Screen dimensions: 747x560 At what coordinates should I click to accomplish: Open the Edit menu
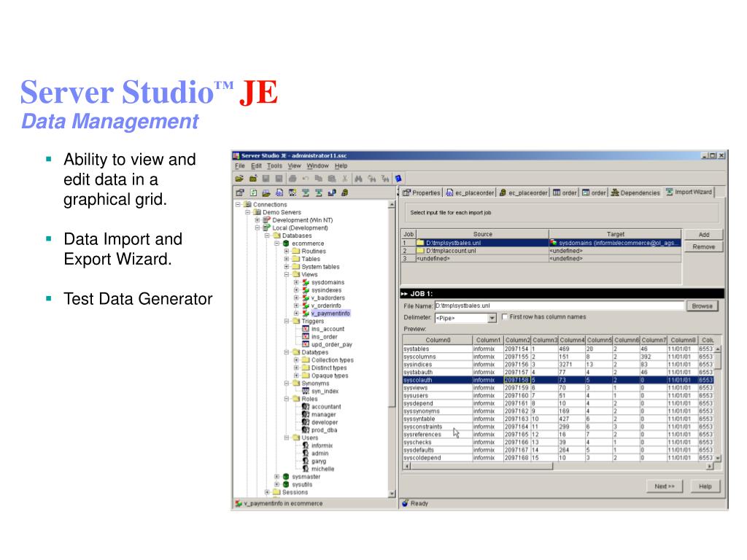pos(256,166)
